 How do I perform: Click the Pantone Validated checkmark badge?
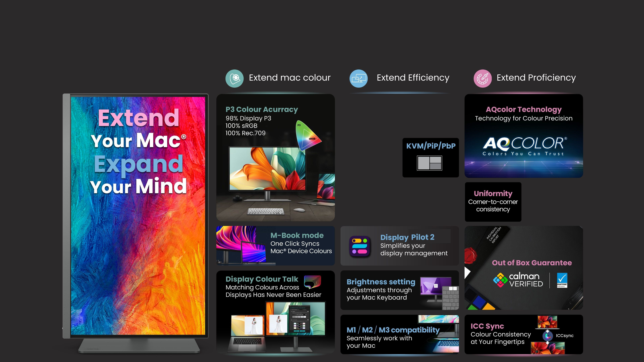point(562,280)
